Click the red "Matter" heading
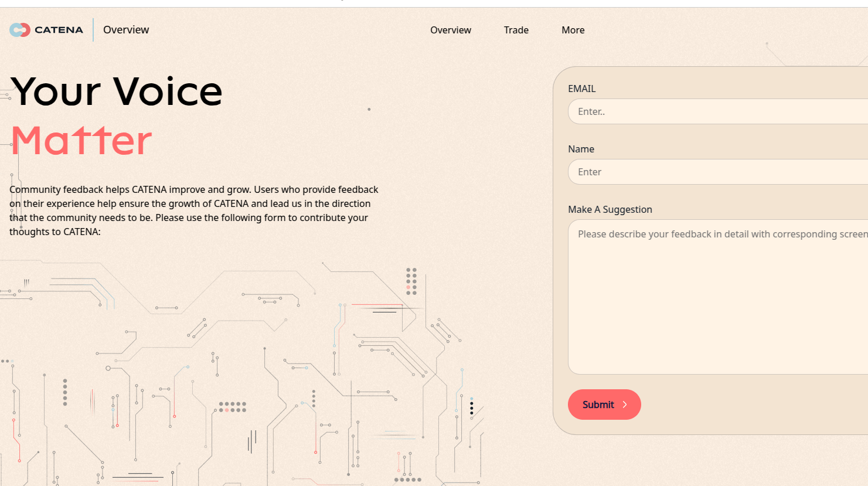Viewport: 868px width, 486px height. coord(81,140)
